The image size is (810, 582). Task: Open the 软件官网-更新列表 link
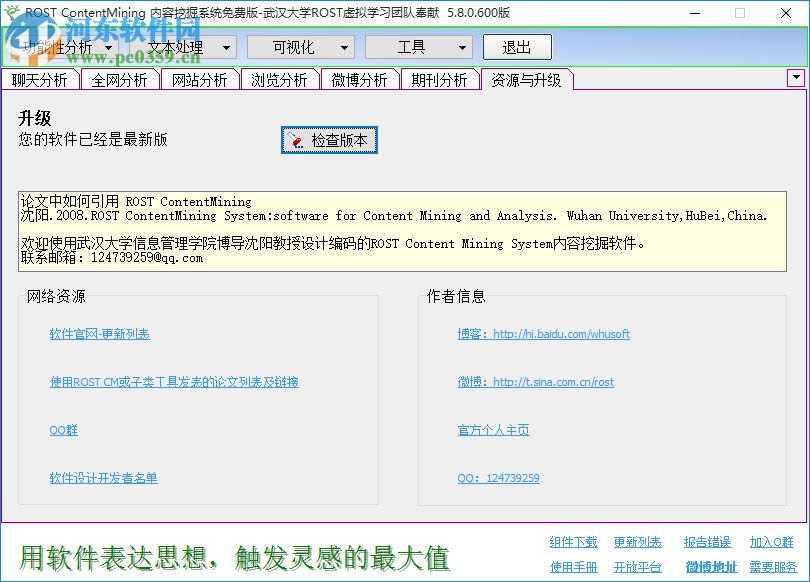101,334
